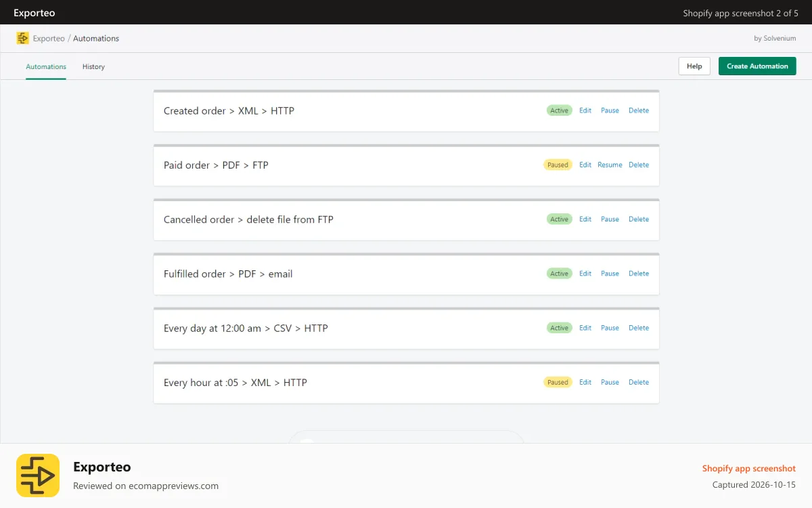Image resolution: width=812 pixels, height=508 pixels.
Task: Pause the Fulfilled order PDF email automation
Action: 610,274
